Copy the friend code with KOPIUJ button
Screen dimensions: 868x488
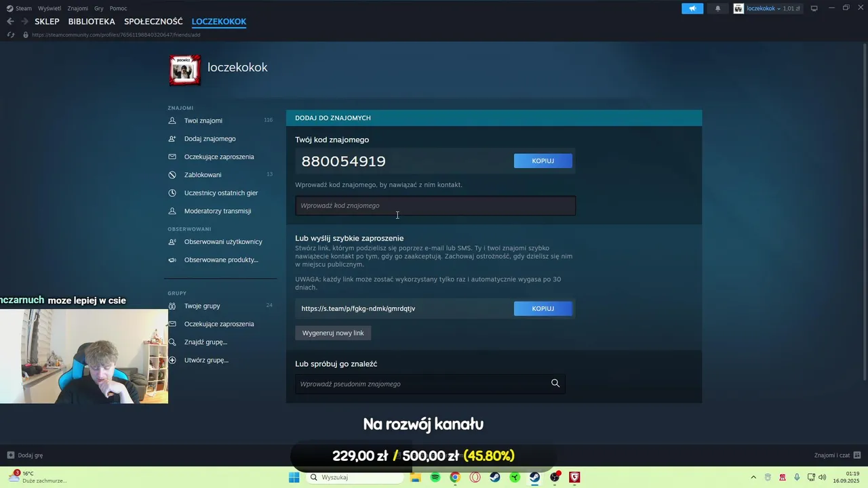point(543,161)
